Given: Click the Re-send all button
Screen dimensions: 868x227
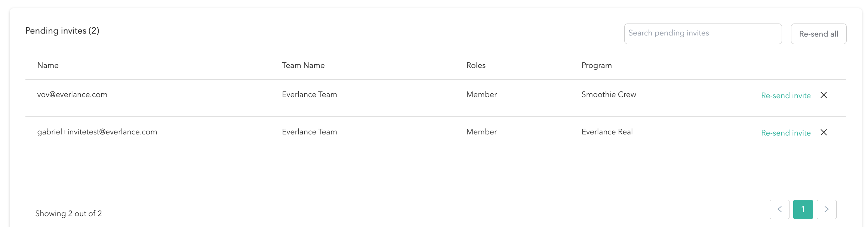Looking at the screenshot, I should [x=818, y=34].
